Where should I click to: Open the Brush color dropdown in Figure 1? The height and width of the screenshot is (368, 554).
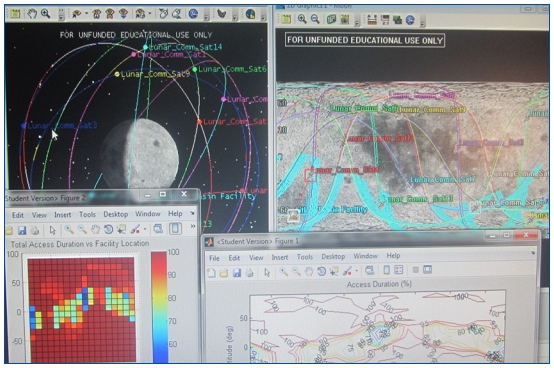pyautogui.click(x=356, y=271)
